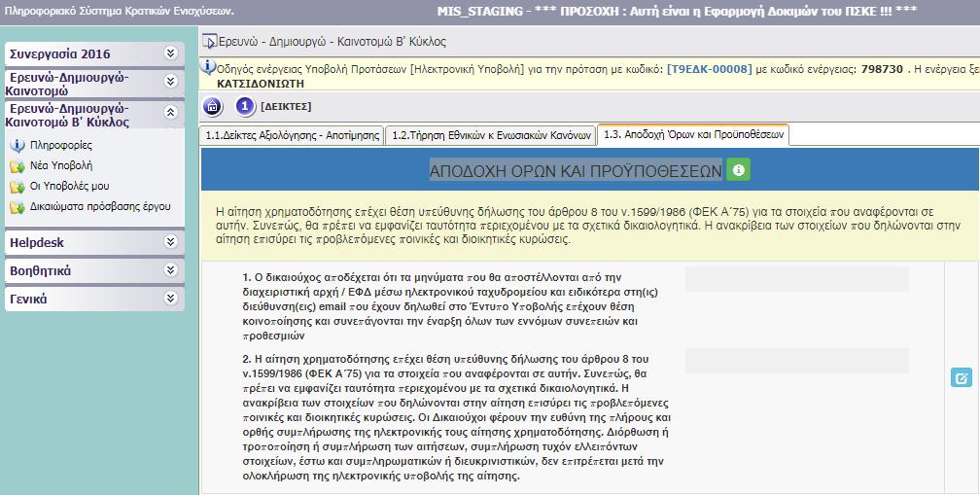Open Πληροφορίες link in sidebar
Image resolution: width=980 pixels, height=495 pixels.
[60, 145]
